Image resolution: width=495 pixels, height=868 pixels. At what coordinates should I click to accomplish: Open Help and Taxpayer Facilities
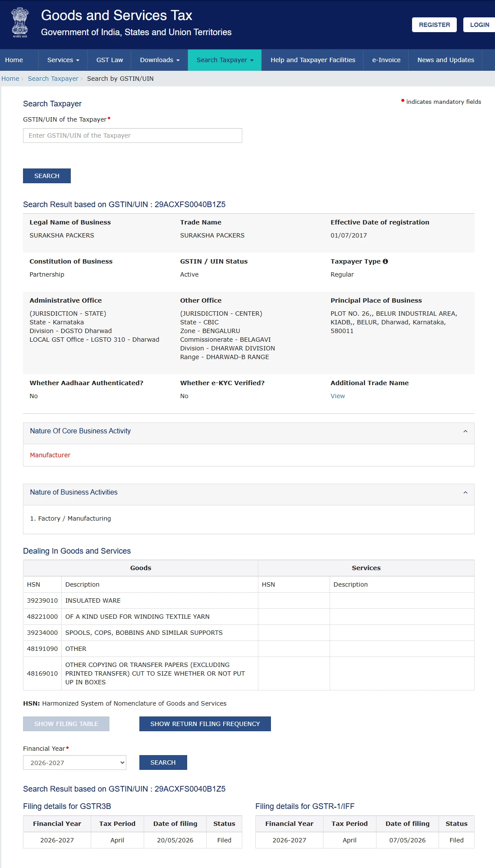[x=313, y=60]
